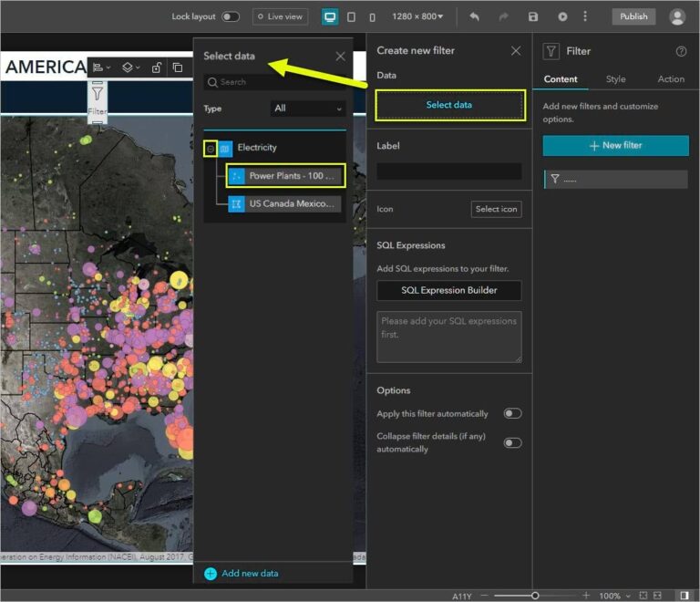
Task: Open the Type dropdown set to All
Action: tap(308, 109)
